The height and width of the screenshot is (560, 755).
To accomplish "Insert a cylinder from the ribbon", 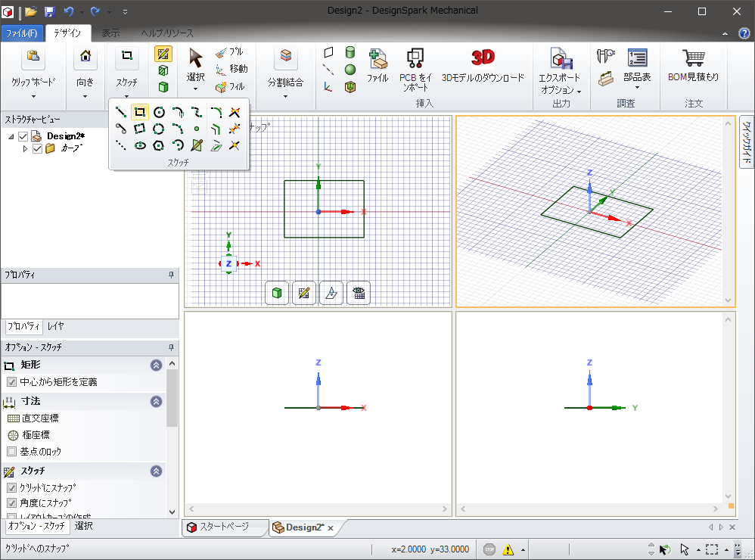I will click(x=350, y=52).
